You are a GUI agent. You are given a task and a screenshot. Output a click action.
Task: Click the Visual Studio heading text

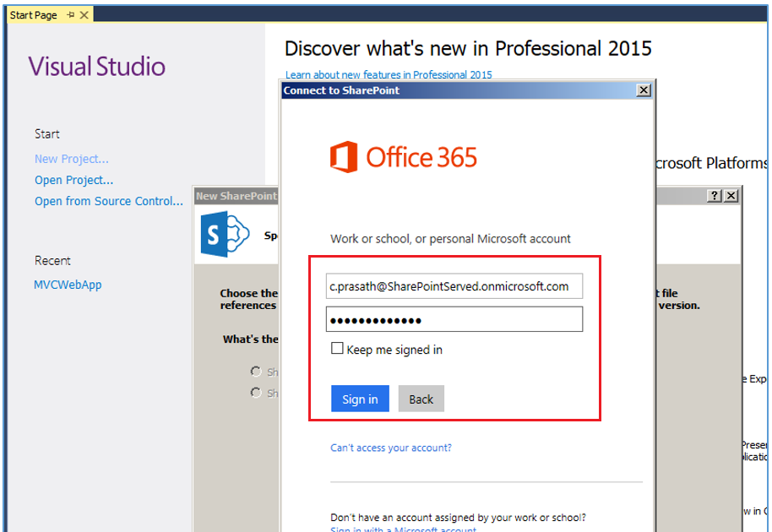(x=96, y=67)
